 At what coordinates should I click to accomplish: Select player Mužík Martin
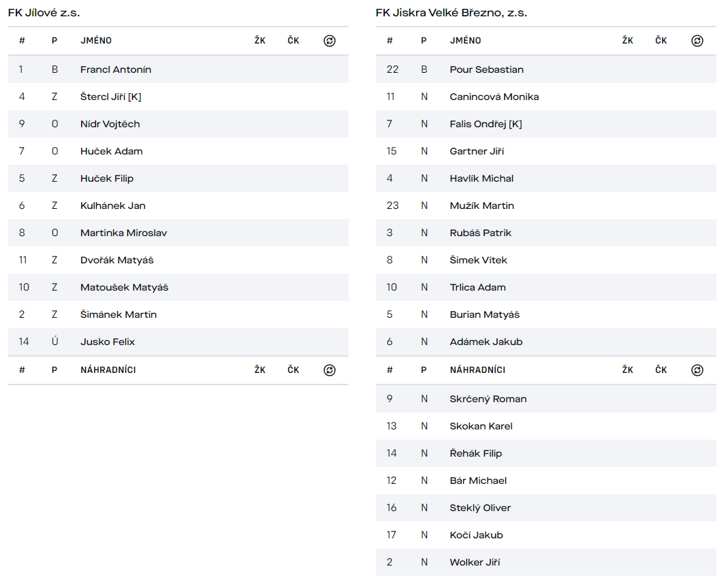click(x=481, y=206)
